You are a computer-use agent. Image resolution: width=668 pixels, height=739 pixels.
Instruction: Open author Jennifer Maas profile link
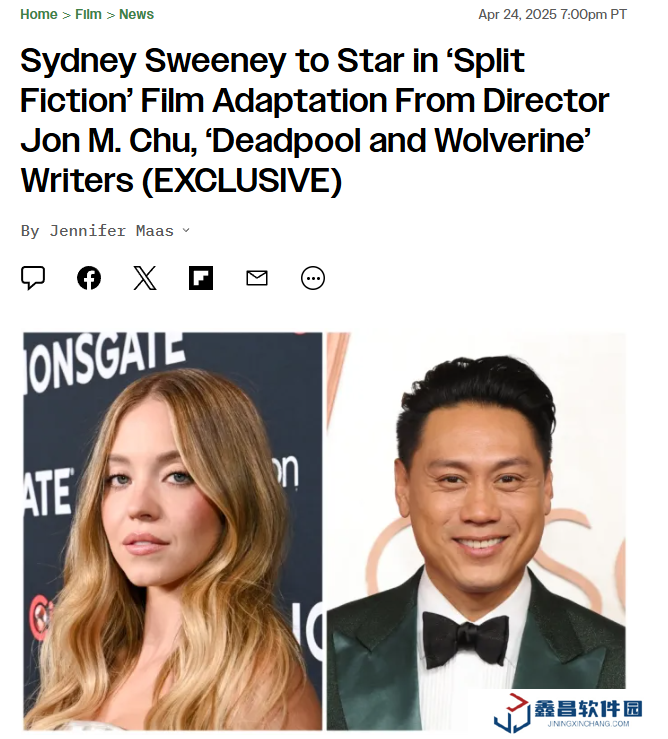(112, 230)
